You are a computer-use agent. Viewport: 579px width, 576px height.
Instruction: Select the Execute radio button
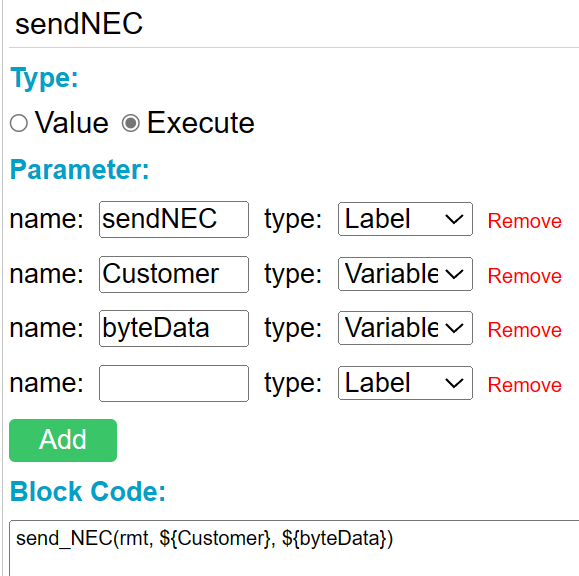tap(131, 123)
